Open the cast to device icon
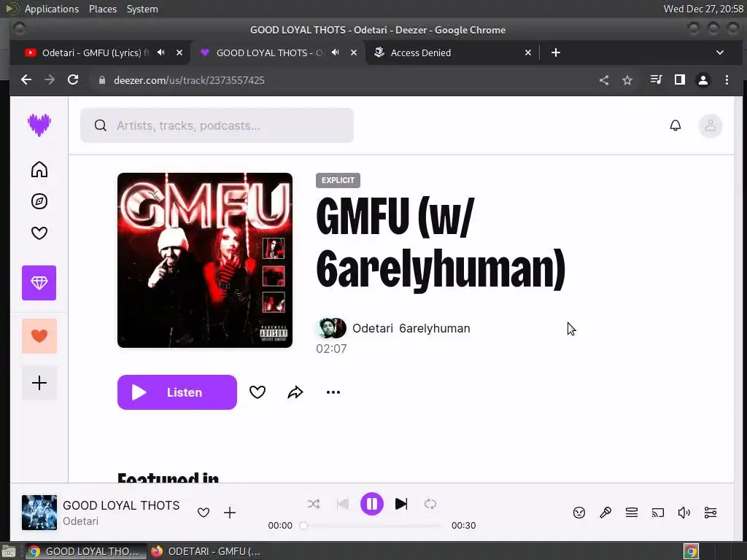The height and width of the screenshot is (560, 747). point(657,513)
